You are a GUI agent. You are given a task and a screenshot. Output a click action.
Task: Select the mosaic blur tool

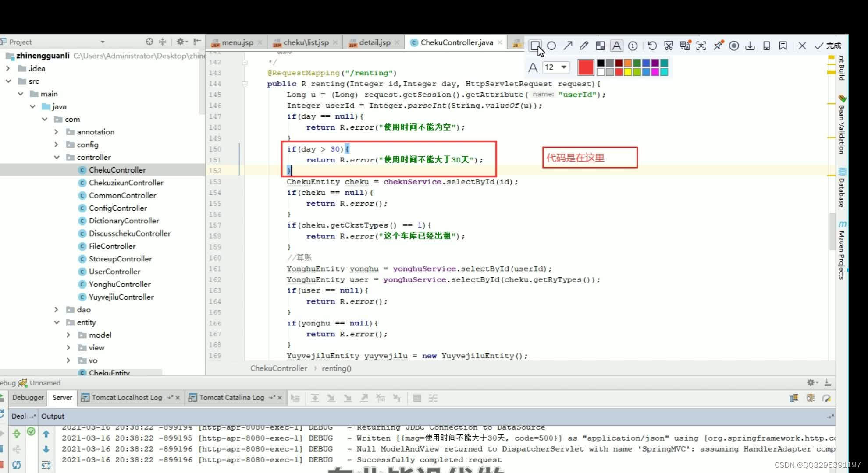[x=600, y=46]
